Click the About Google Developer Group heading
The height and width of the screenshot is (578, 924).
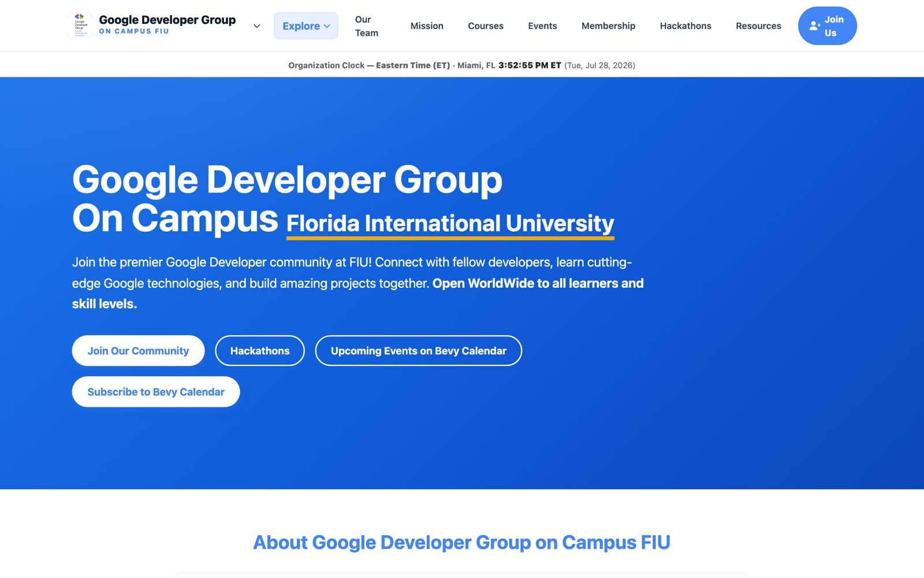click(461, 542)
